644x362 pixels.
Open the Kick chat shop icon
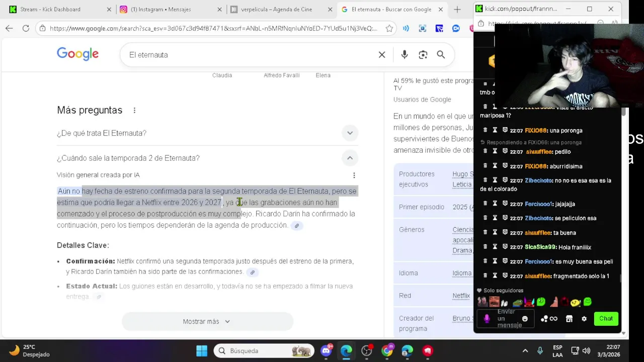569,319
